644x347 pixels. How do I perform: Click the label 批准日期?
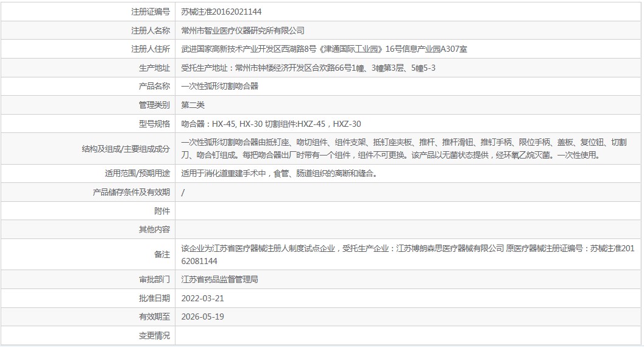pyautogui.click(x=154, y=298)
